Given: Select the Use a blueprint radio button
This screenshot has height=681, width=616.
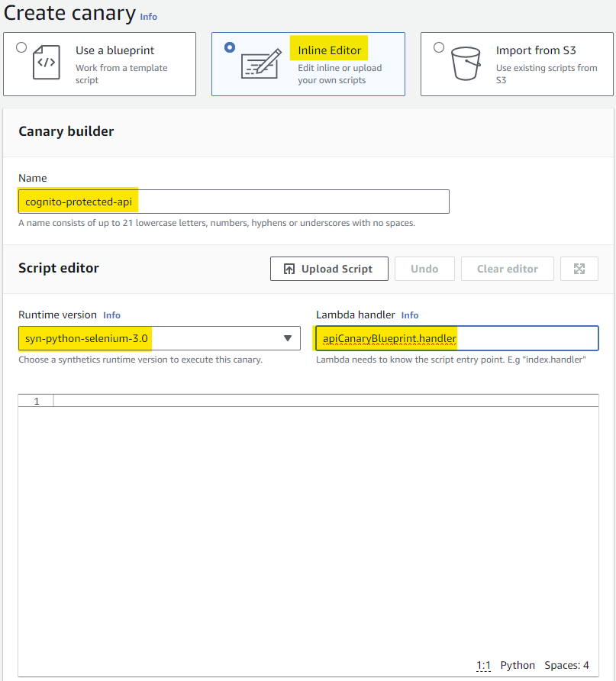Looking at the screenshot, I should 21,47.
